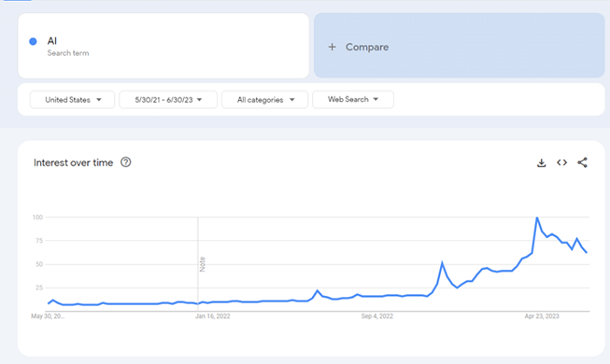This screenshot has height=364, width=610.
Task: Click the Sep 4, 2022 axis label
Action: click(377, 316)
